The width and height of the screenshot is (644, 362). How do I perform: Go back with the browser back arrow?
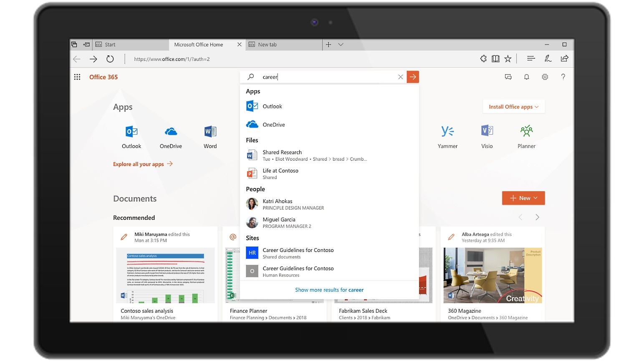tap(77, 59)
